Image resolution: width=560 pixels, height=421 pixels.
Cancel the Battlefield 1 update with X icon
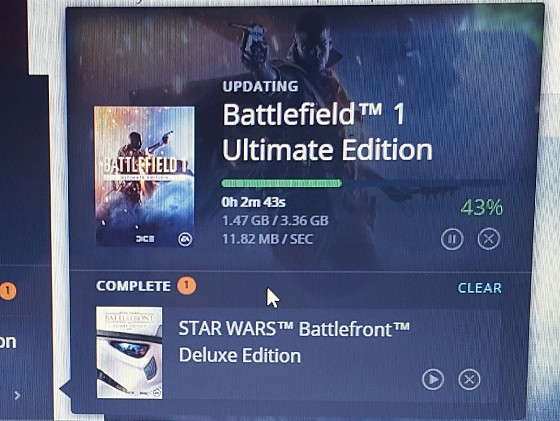[x=489, y=239]
